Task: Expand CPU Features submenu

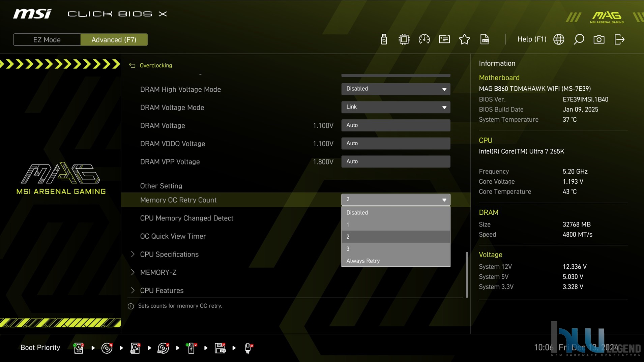Action: click(x=162, y=291)
